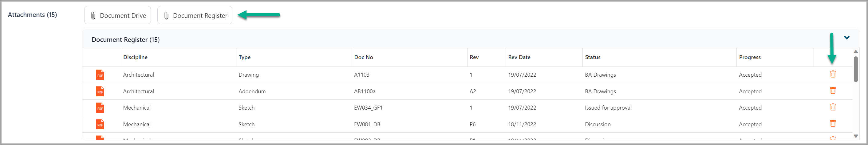Click the table vertical scrollbar thumb

point(856,69)
